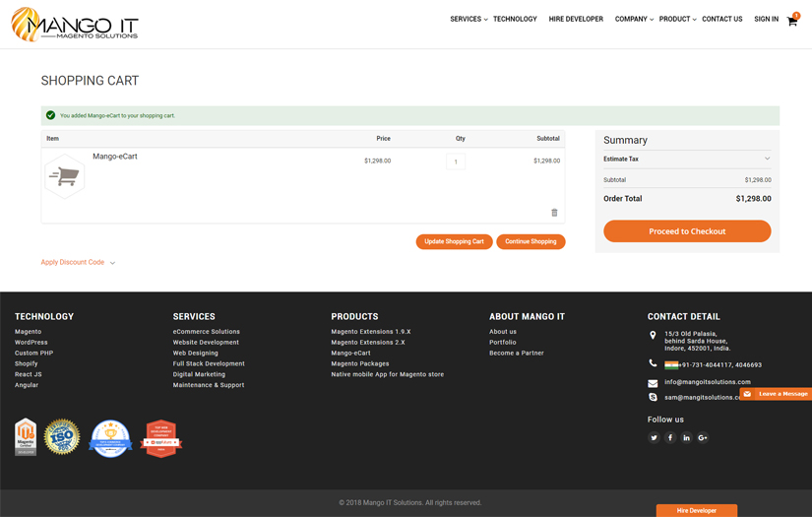Click the Mango IT logo

[75, 24]
